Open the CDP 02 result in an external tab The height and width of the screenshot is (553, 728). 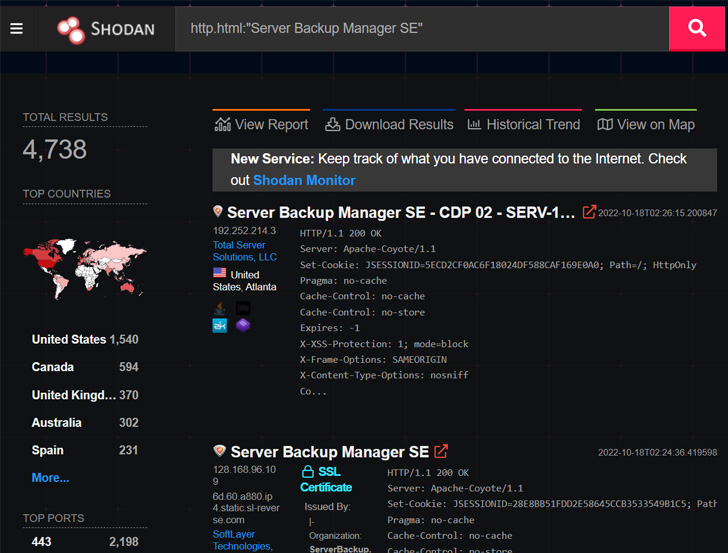pyautogui.click(x=589, y=212)
